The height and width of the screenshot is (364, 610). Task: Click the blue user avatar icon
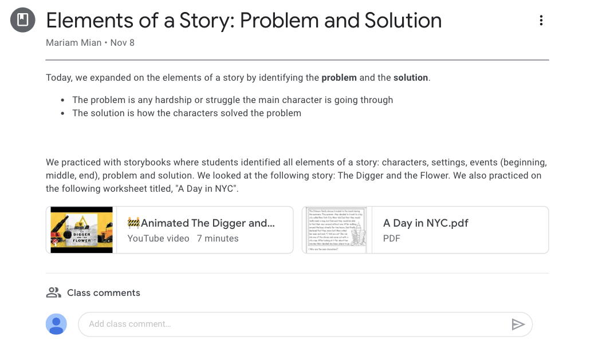[56, 325]
